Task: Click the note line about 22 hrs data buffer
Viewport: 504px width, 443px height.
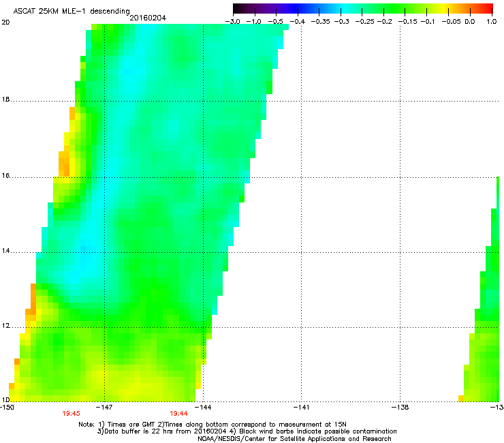Action: (162, 431)
